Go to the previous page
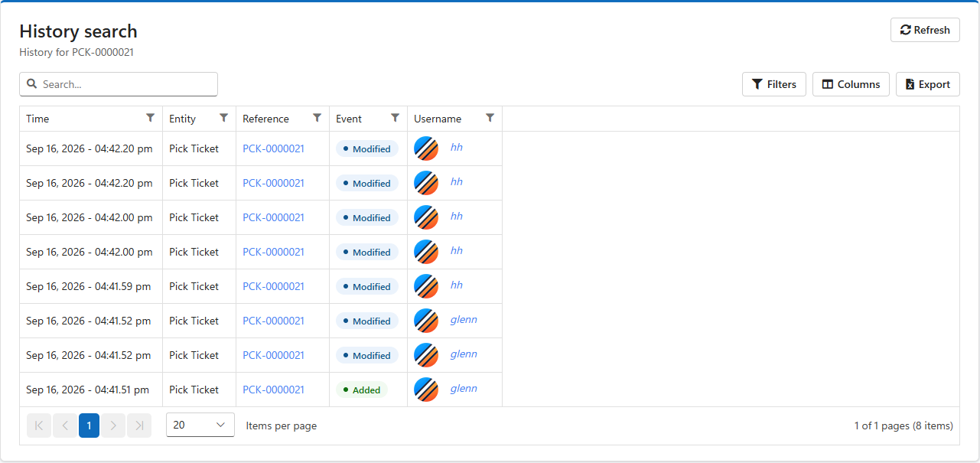The height and width of the screenshot is (463, 980). (x=64, y=426)
